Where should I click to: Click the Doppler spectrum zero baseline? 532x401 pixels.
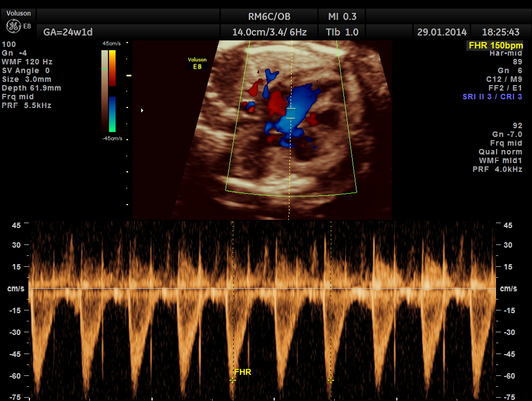(262, 288)
